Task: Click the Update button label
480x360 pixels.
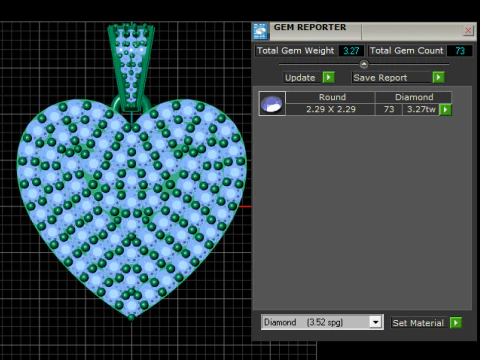Action: [300, 78]
